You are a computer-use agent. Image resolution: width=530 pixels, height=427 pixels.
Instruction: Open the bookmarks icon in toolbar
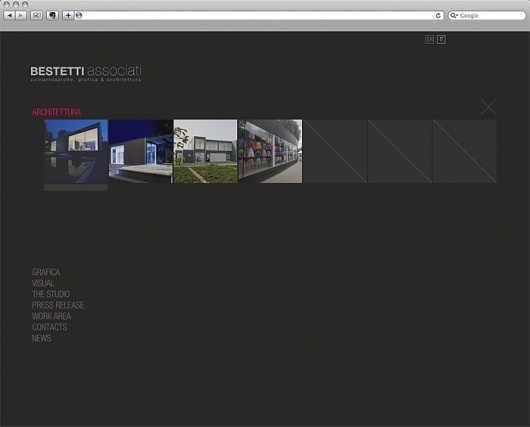point(37,15)
